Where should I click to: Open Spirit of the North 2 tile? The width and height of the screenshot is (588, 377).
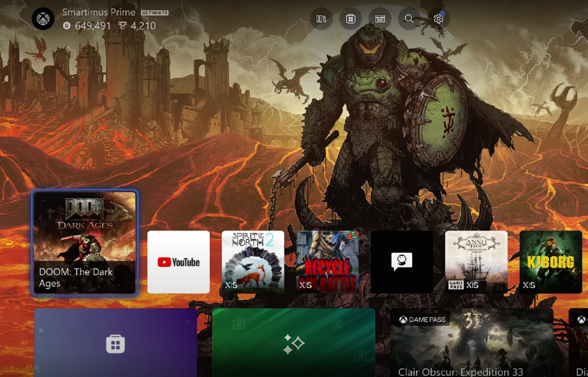tap(253, 262)
